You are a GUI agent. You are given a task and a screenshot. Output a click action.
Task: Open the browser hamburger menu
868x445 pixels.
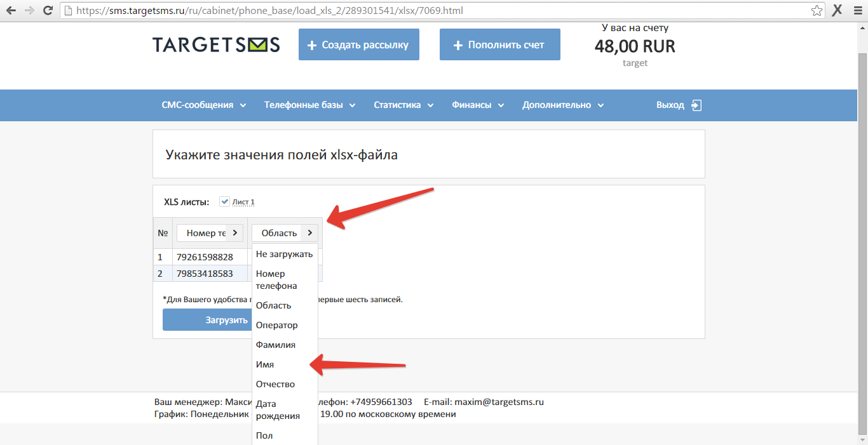tap(857, 11)
